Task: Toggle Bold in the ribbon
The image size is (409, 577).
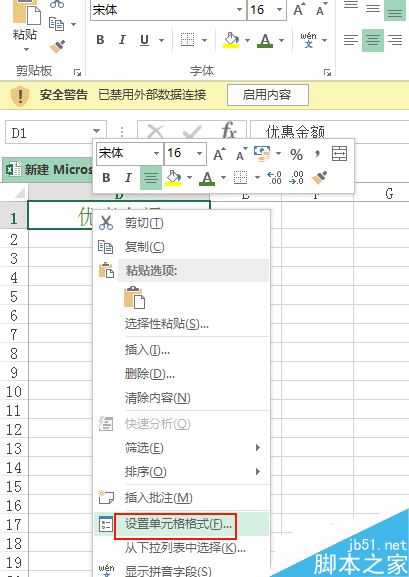Action: tap(100, 40)
